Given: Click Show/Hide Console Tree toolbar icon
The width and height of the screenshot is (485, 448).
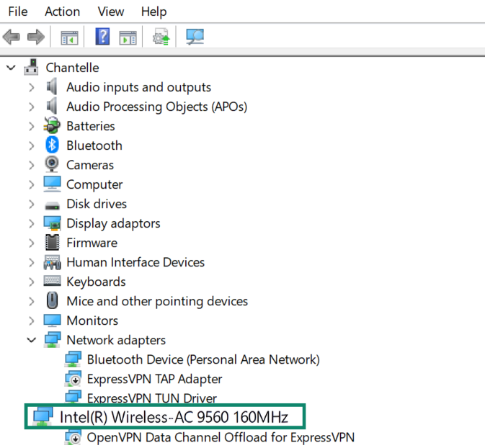Looking at the screenshot, I should pyautogui.click(x=69, y=37).
